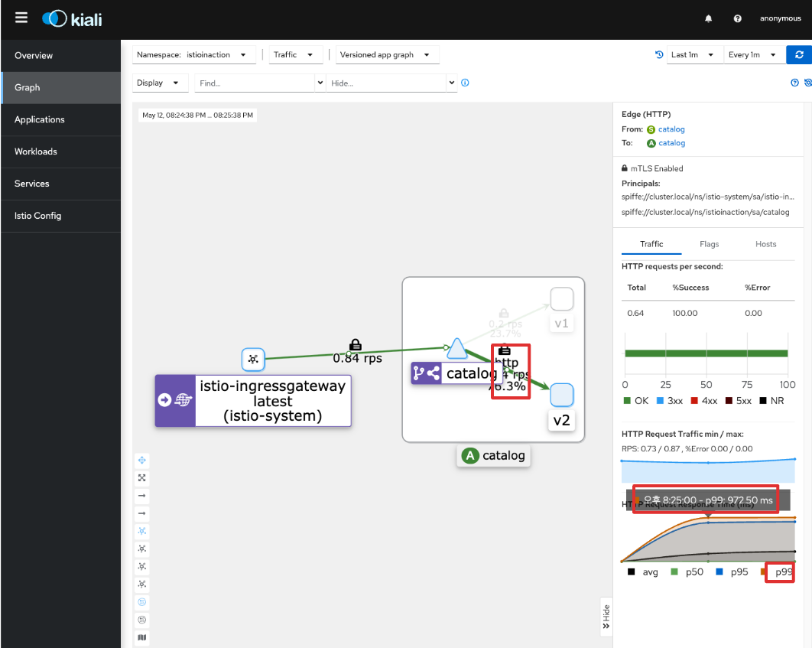Click the green OK legend swatch
Screen dimensions: 812x648
[627, 401]
